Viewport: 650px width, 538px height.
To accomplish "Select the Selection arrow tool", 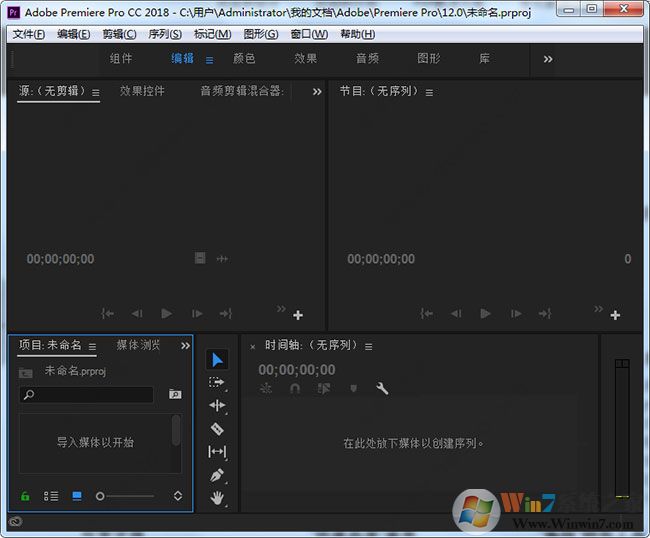I will click(218, 360).
